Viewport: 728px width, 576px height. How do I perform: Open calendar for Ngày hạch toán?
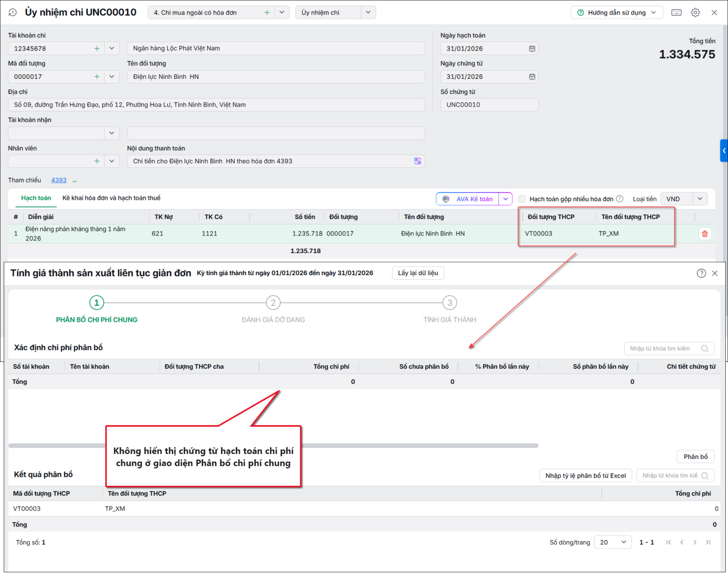tap(532, 49)
